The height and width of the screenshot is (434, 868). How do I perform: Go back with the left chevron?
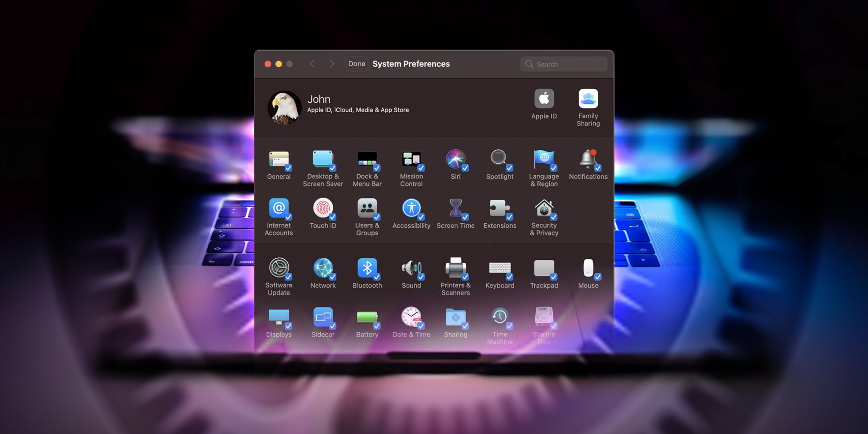pyautogui.click(x=312, y=64)
